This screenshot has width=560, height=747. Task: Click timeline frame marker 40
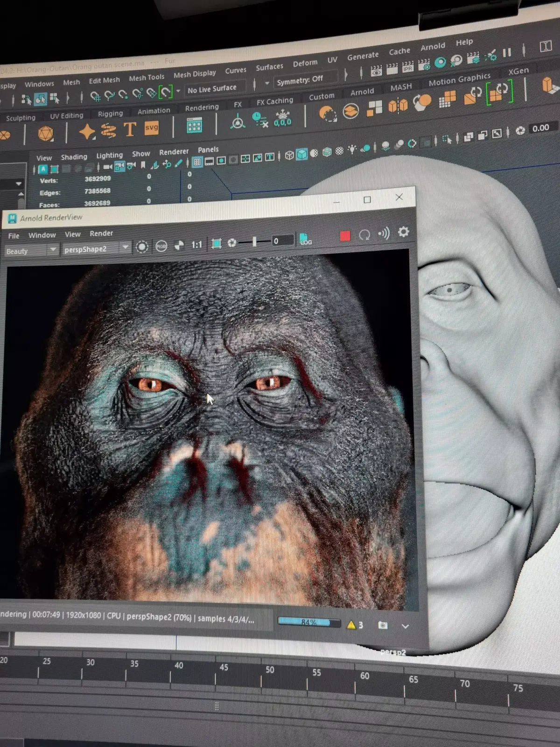pyautogui.click(x=179, y=665)
